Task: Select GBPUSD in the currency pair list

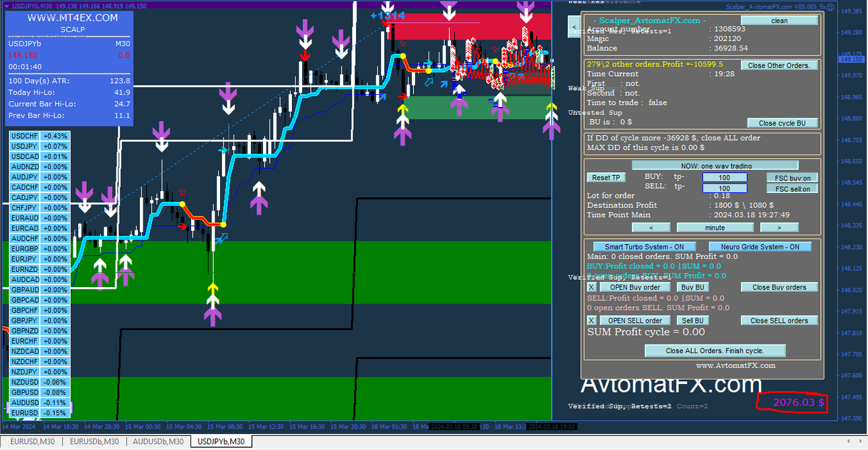Action: coord(25,392)
